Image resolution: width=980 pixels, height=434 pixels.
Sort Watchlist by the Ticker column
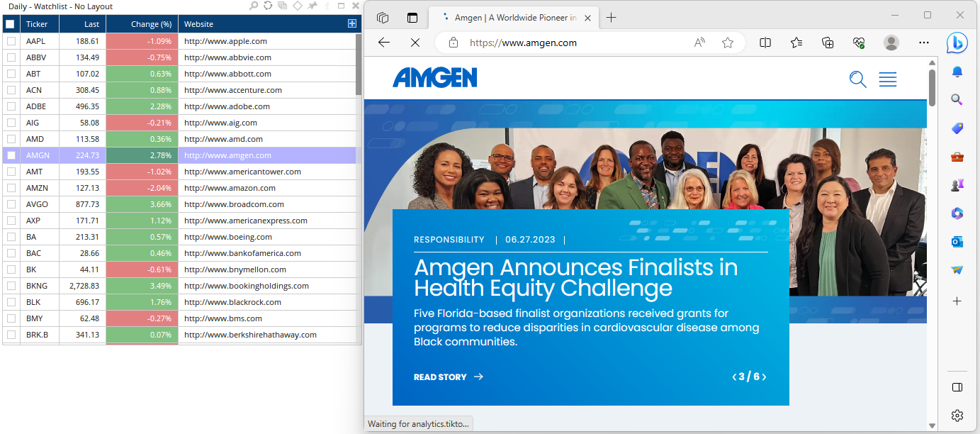[x=39, y=24]
